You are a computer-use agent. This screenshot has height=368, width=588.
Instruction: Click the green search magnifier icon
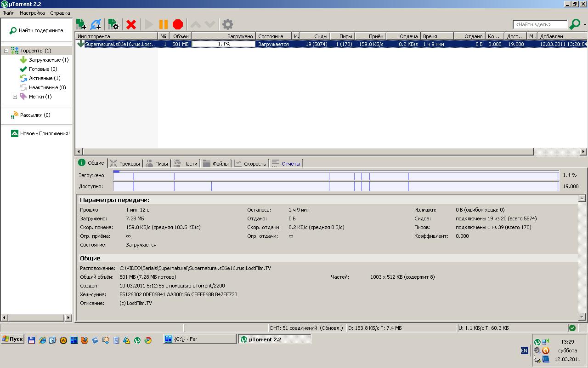point(574,24)
